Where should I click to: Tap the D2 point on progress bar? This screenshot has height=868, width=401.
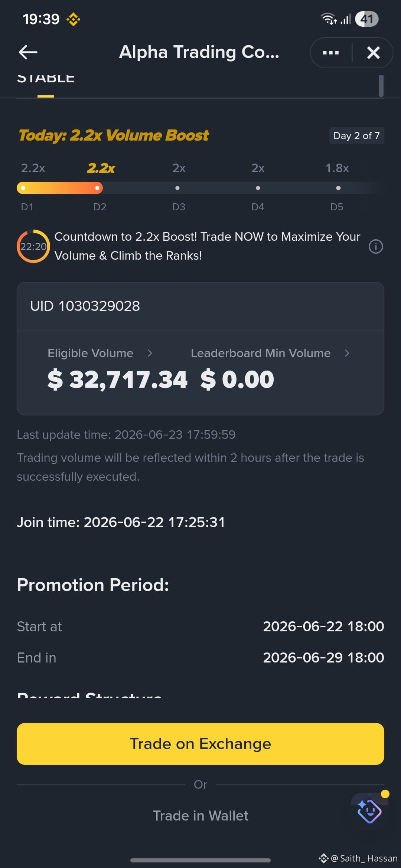[x=97, y=188]
